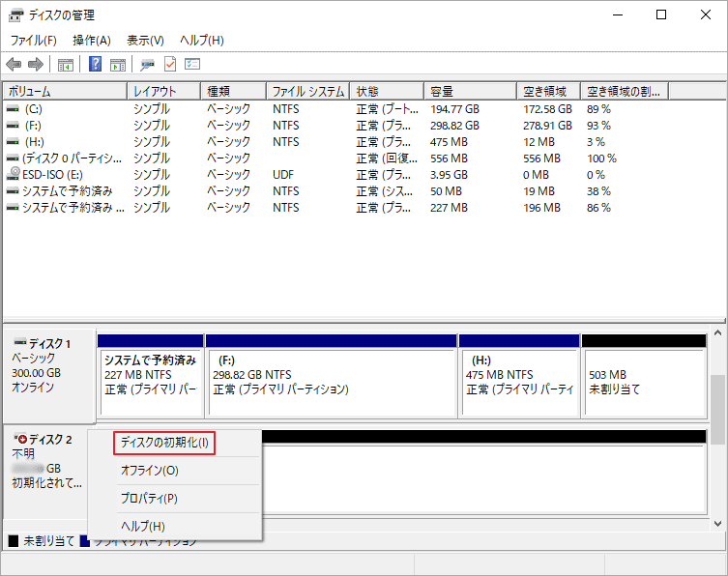Maximize the Disk Management window
The height and width of the screenshot is (576, 728).
click(x=661, y=14)
